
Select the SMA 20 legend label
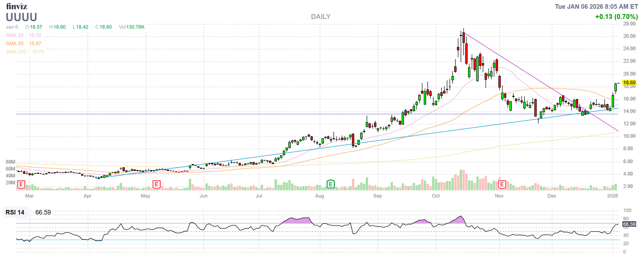point(15,35)
